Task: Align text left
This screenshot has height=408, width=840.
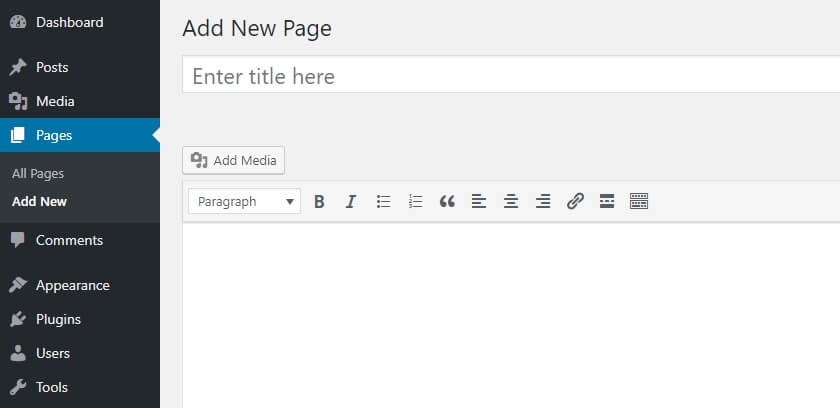Action: [x=479, y=201]
